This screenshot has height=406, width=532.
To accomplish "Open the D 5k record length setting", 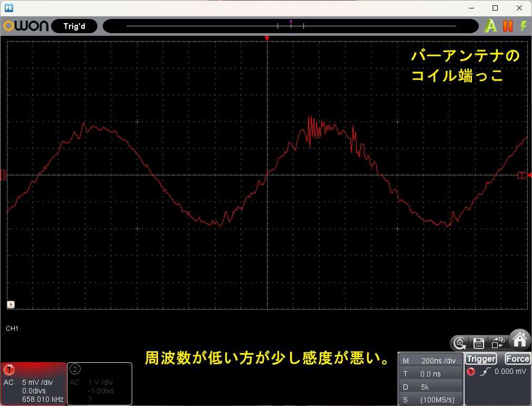I will (430, 387).
